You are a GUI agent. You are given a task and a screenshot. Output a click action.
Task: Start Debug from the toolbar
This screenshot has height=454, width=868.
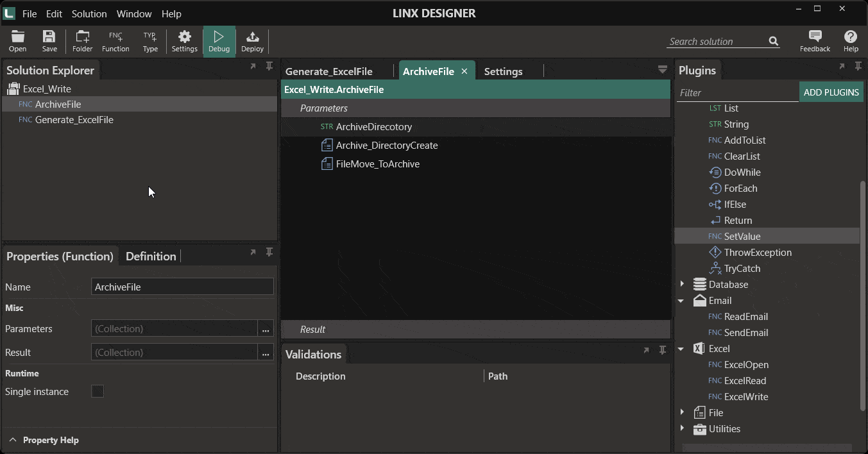(x=219, y=41)
